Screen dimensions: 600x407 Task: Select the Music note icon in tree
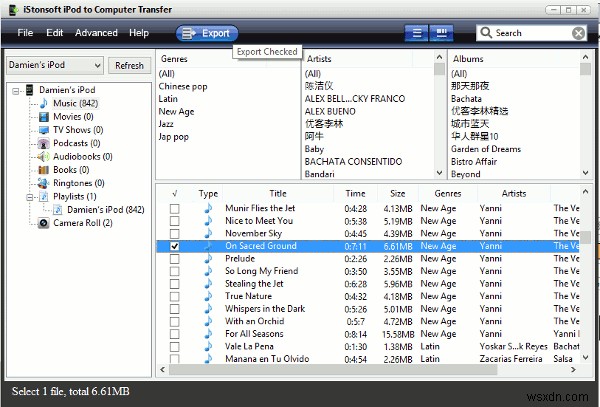[x=44, y=103]
